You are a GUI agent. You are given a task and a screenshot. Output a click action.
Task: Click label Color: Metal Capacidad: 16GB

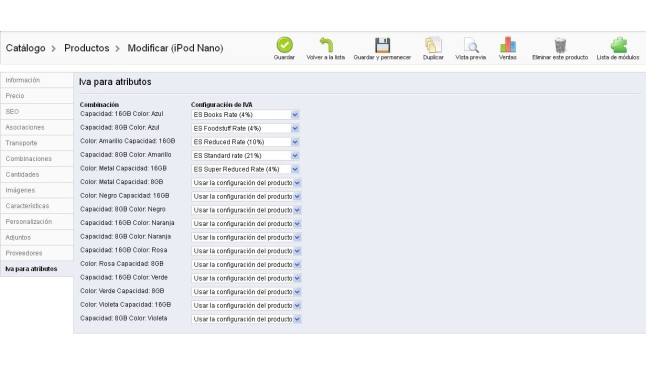click(x=123, y=168)
